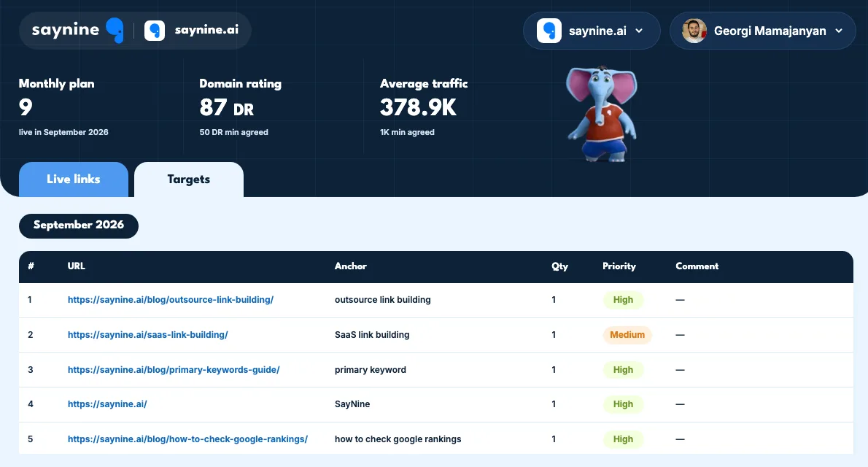The width and height of the screenshot is (868, 467).
Task: Click the saynine.ai project selector label
Action: [x=598, y=31]
